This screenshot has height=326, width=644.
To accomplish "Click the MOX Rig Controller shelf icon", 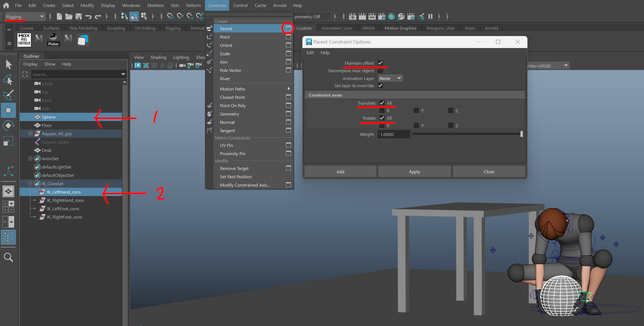I will (x=24, y=40).
